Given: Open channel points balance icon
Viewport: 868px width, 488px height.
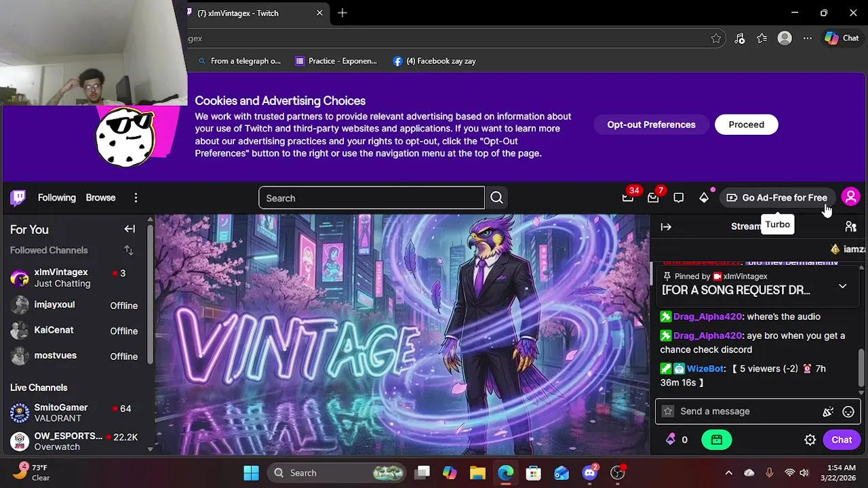Looking at the screenshot, I should 671,440.
